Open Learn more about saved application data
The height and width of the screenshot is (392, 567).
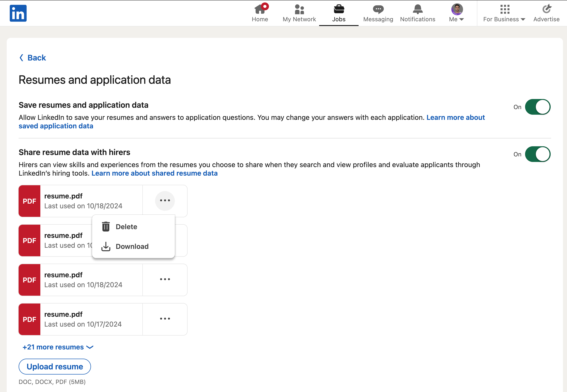click(x=455, y=117)
